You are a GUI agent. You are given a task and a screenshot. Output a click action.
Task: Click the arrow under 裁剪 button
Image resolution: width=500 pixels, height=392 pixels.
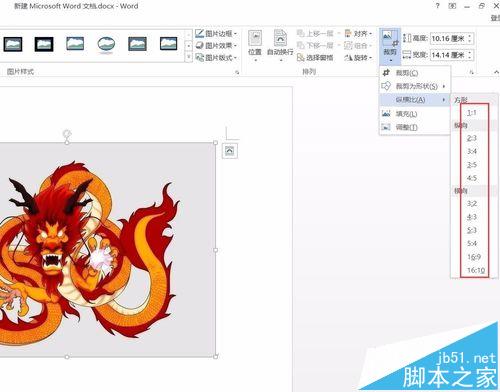[390, 60]
